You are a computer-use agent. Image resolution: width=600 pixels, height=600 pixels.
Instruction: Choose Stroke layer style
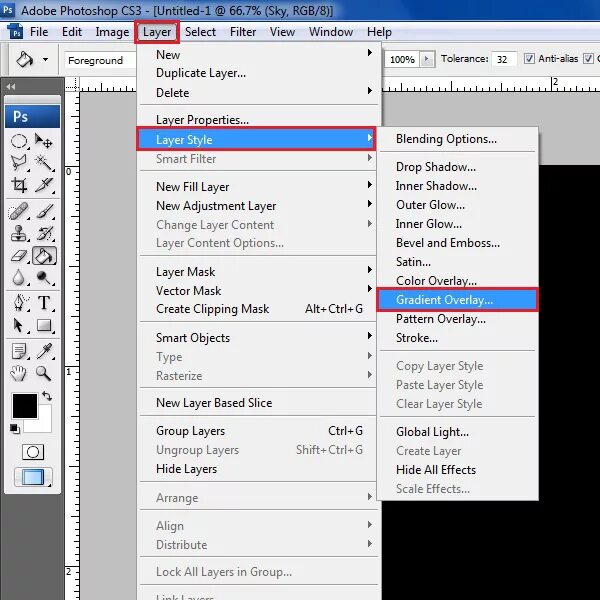pos(457,338)
